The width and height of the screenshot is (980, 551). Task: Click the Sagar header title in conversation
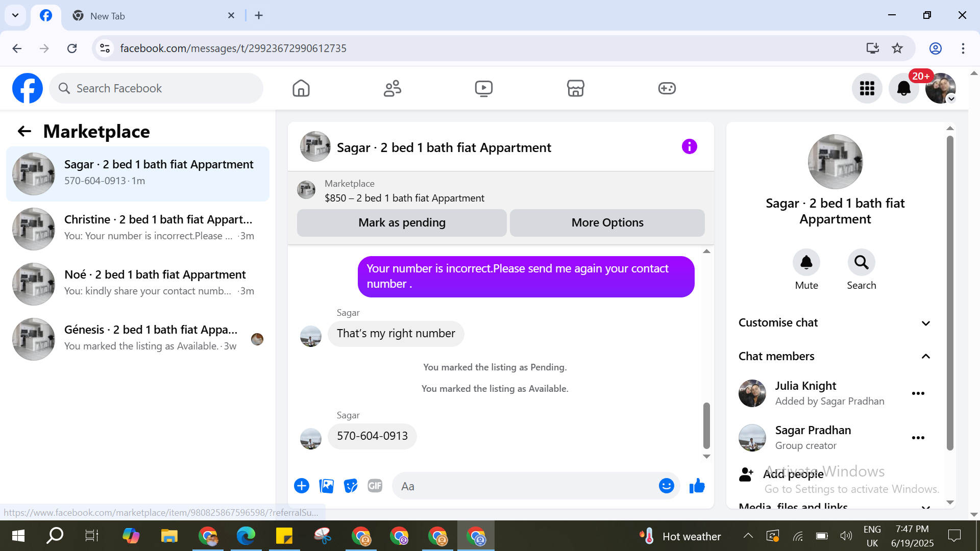444,148
